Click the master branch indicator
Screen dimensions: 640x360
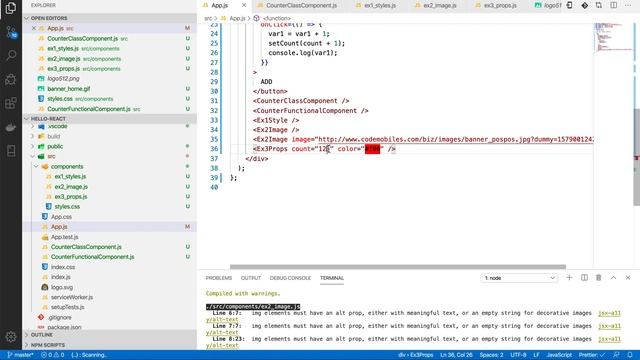click(20, 355)
